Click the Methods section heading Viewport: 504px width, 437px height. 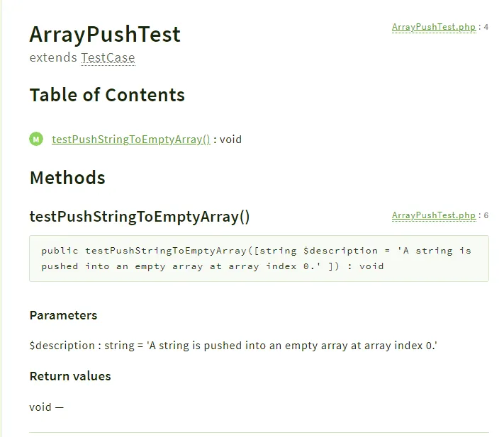tap(67, 178)
